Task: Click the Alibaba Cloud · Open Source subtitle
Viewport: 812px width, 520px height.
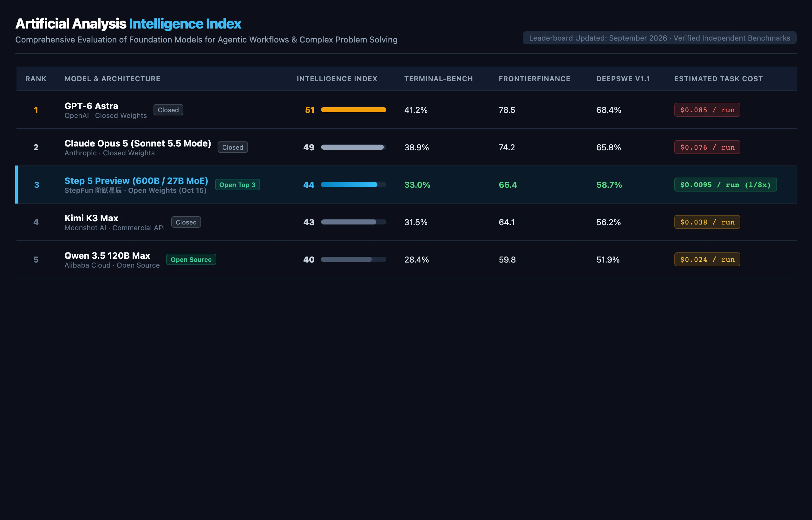Action: (x=112, y=265)
